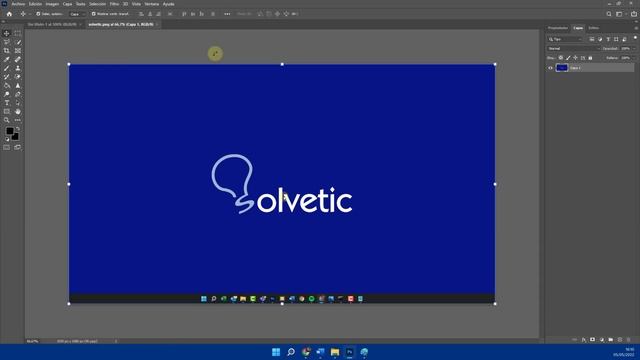640x360 pixels.
Task: Toggle Quick Mask mode
Action: tap(7, 147)
